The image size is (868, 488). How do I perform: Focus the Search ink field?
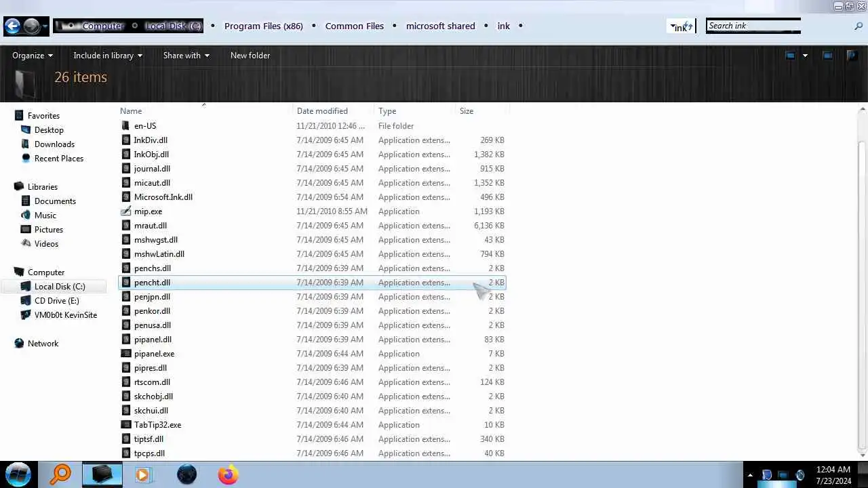click(753, 26)
